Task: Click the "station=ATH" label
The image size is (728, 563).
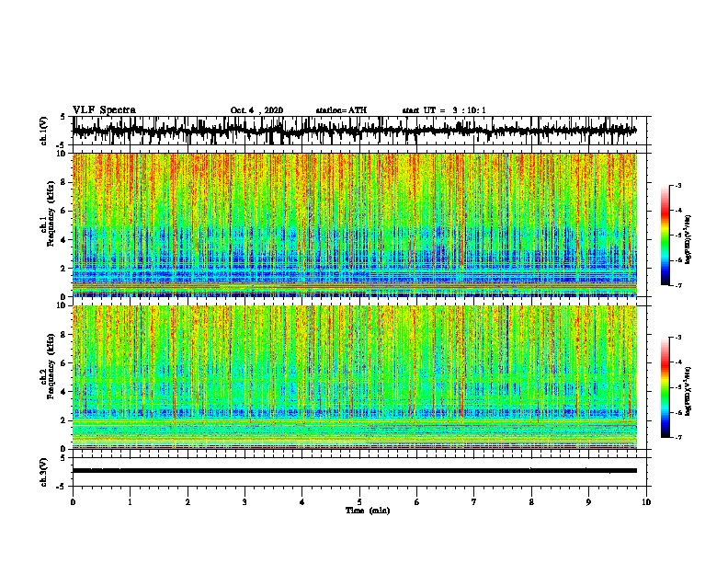Action: (341, 110)
